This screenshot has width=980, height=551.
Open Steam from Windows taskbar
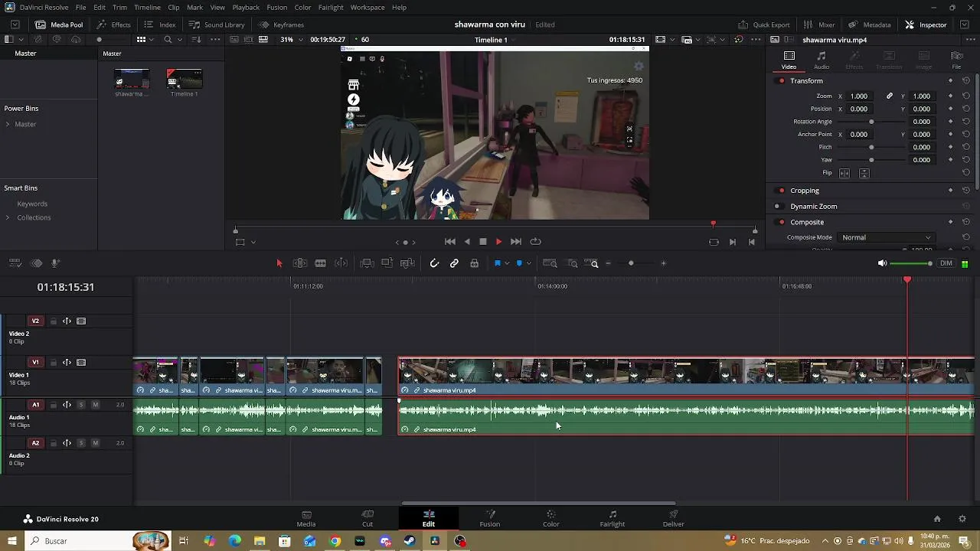(410, 541)
